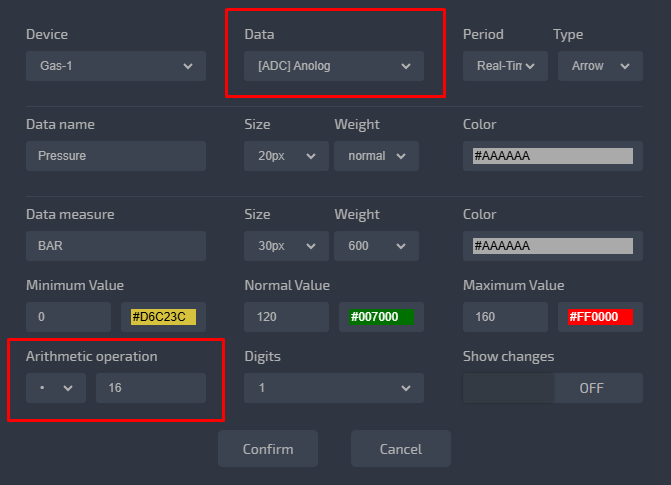Viewport: 671px width, 485px height.
Task: Pick the Data name #AAAAAA color swatch
Action: (x=552, y=156)
